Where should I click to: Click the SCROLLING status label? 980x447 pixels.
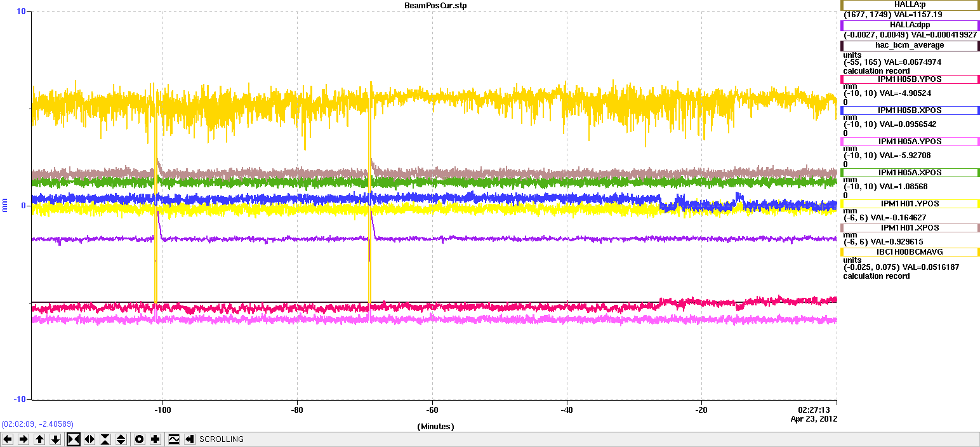[x=222, y=439]
